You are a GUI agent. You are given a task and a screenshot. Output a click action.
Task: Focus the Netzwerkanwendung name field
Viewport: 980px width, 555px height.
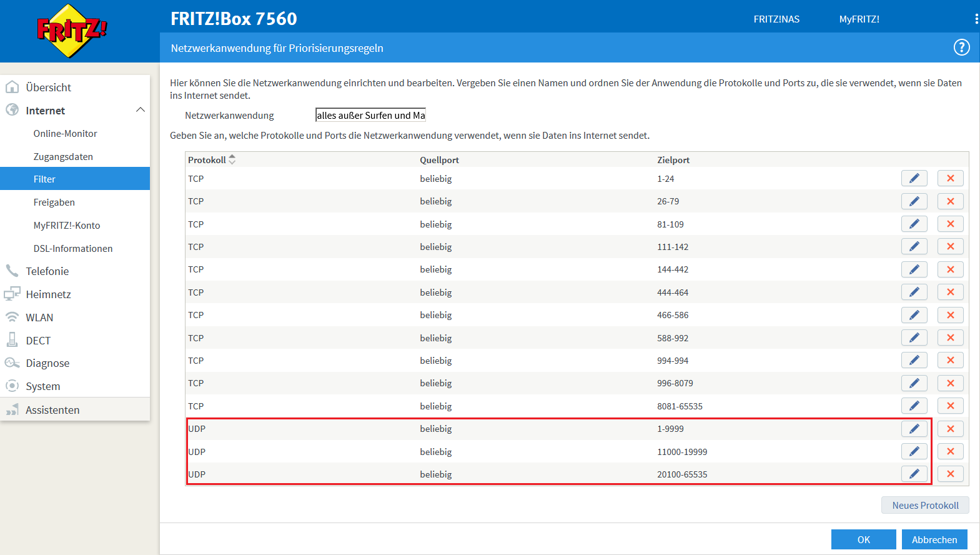click(x=370, y=115)
